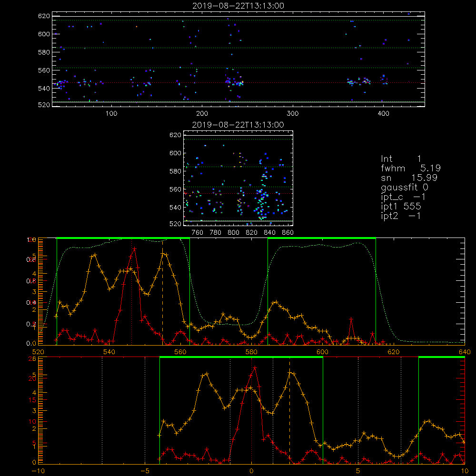This screenshot has width=476, height=476.
Task: Click the orange dashed vertical line in the bottom plot
Action: [289, 410]
